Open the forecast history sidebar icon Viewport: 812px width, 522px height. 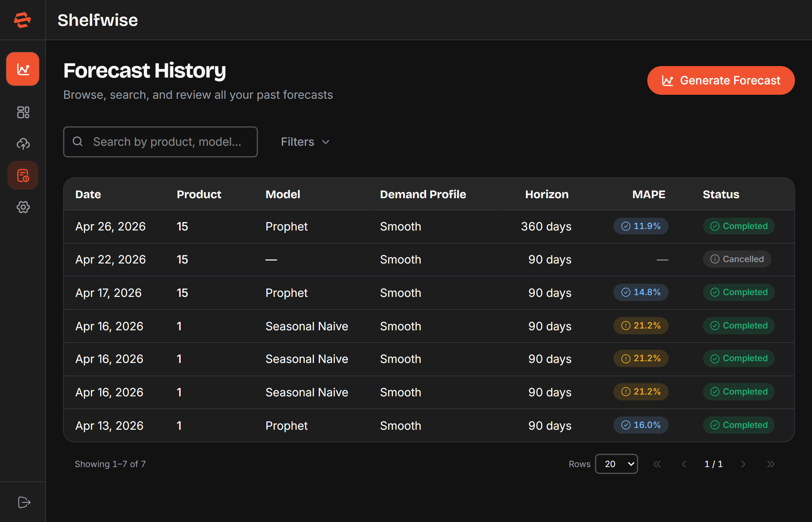pyautogui.click(x=23, y=175)
